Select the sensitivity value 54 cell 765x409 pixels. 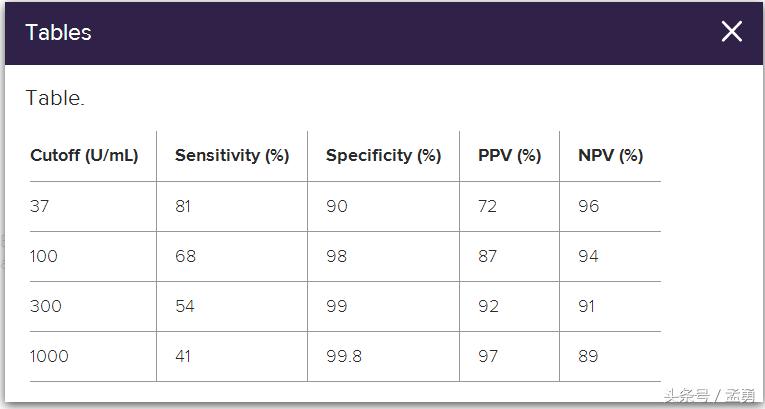185,306
